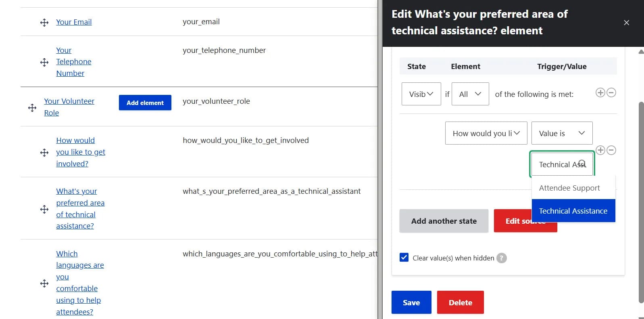644x319 pixels.
Task: Close the Edit element side panel
Action: pyautogui.click(x=626, y=23)
